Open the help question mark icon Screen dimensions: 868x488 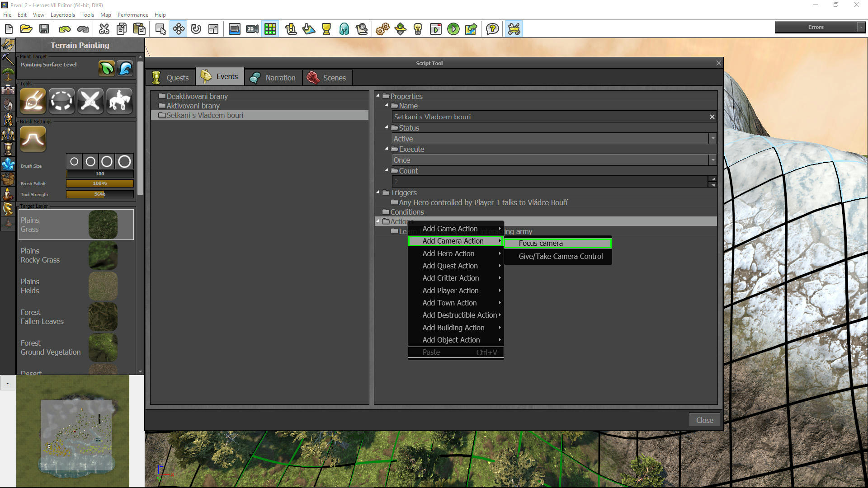pyautogui.click(x=492, y=29)
